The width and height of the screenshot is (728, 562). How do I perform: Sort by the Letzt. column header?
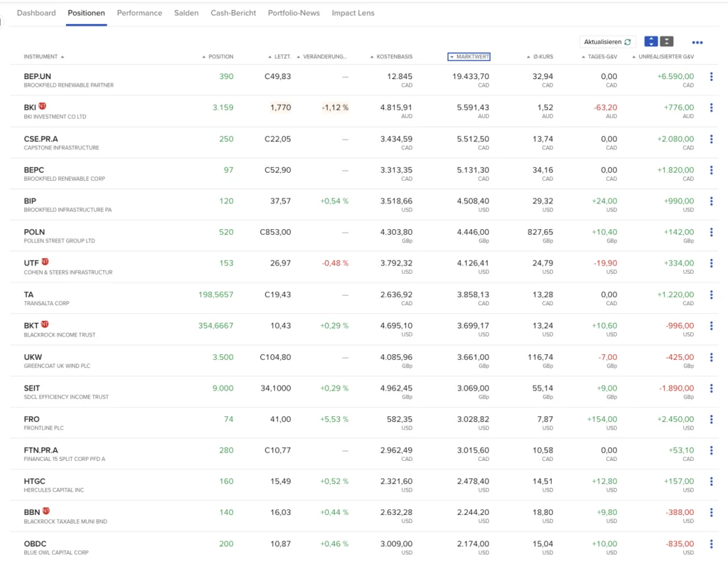click(x=279, y=57)
